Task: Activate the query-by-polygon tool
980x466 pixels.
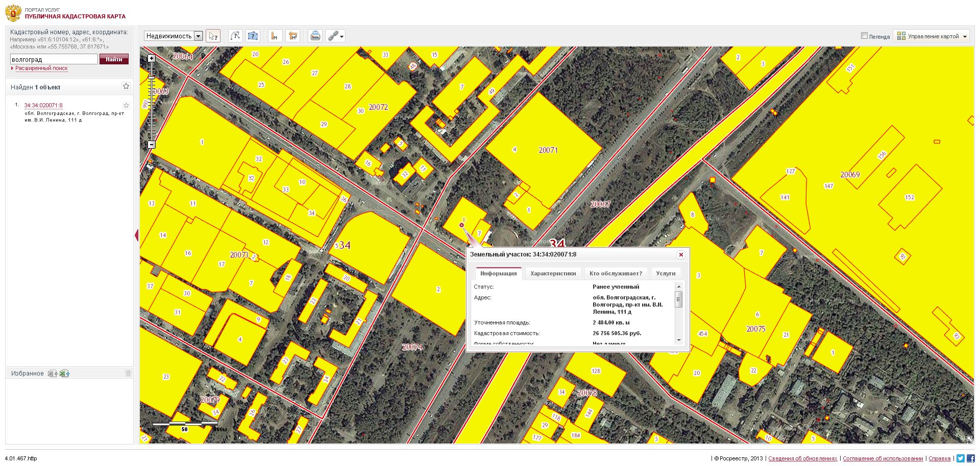Action: coord(253,36)
